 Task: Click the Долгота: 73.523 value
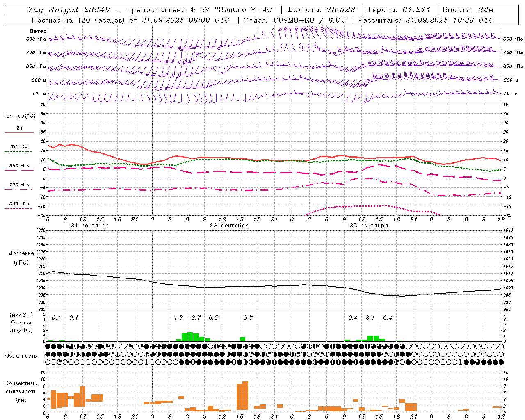322,10
